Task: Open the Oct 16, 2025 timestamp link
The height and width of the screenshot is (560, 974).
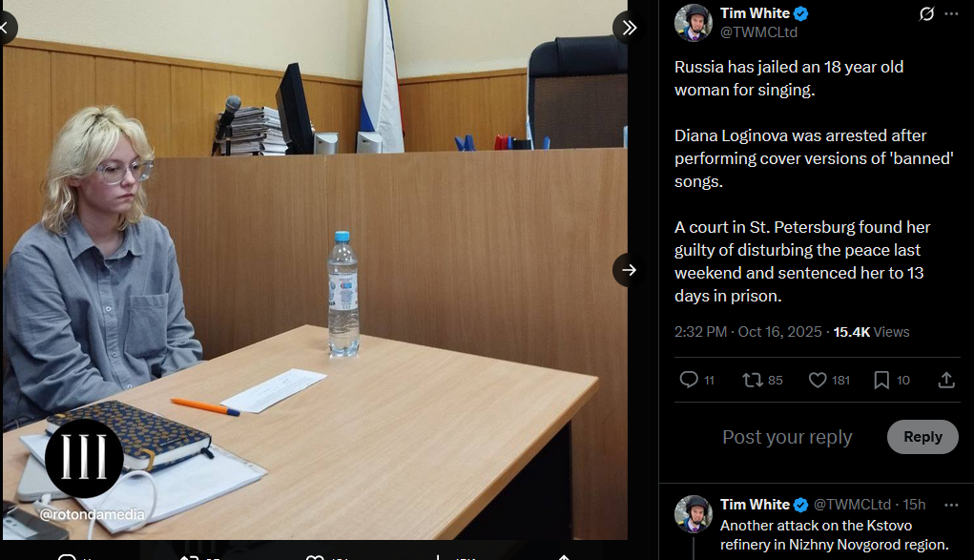Action: click(748, 332)
